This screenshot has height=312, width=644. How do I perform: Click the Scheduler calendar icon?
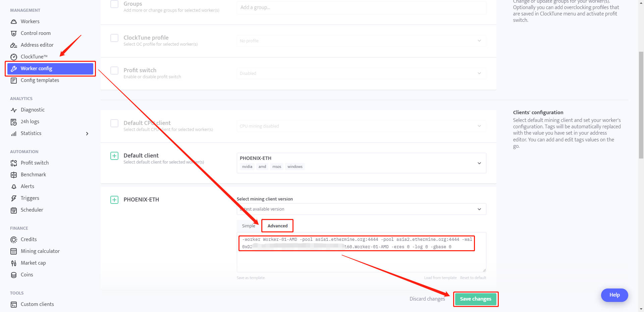pyautogui.click(x=14, y=210)
